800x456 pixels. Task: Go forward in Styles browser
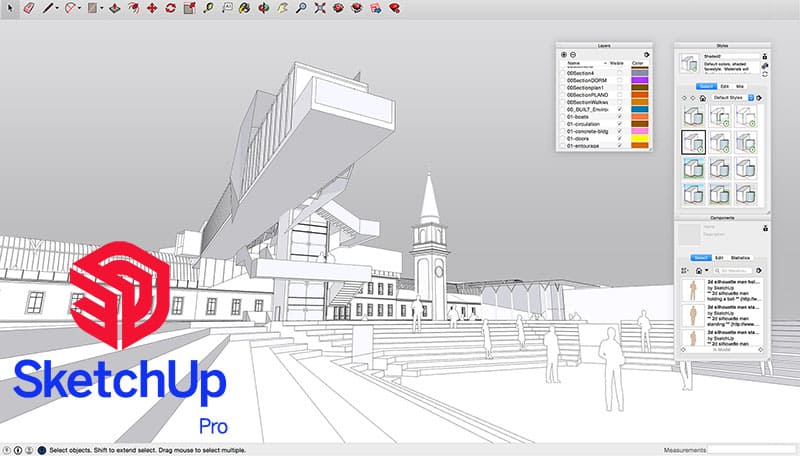click(x=693, y=98)
